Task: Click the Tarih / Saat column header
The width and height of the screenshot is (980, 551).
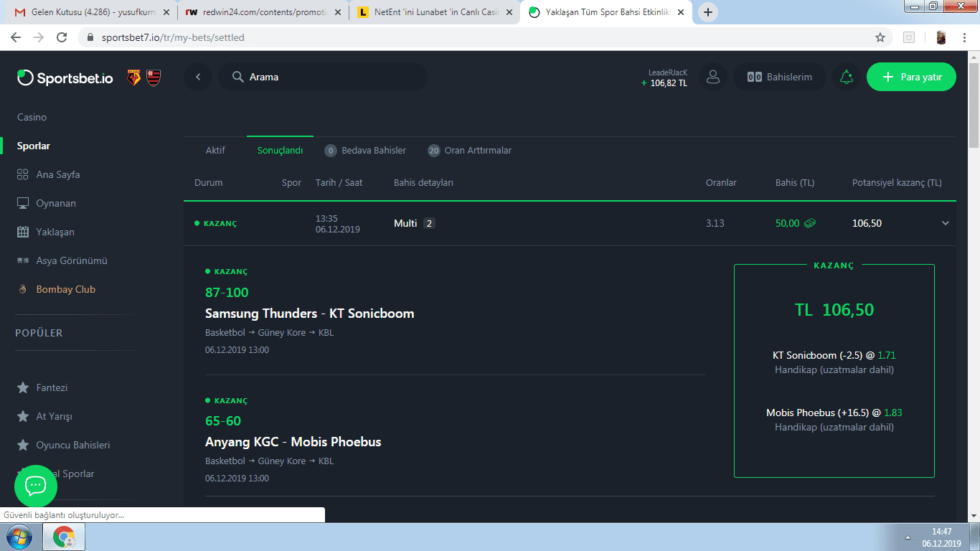Action: point(339,182)
